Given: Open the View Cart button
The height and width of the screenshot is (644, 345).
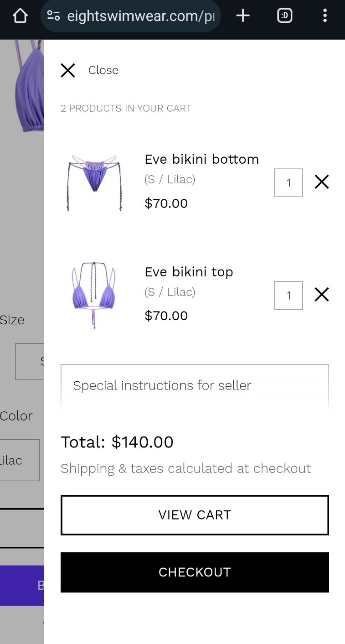Looking at the screenshot, I should [x=195, y=515].
